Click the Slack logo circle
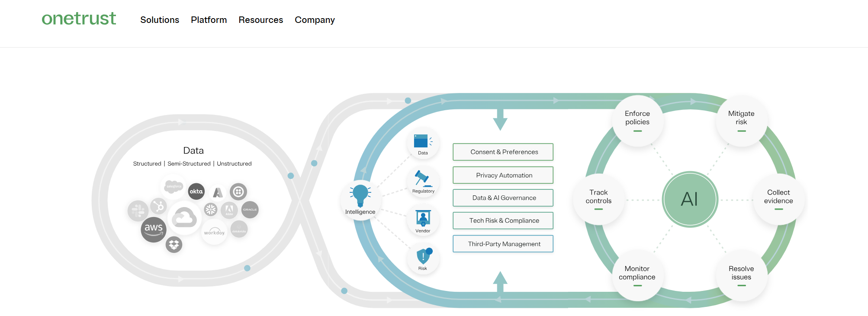868x316 pixels. (x=138, y=211)
